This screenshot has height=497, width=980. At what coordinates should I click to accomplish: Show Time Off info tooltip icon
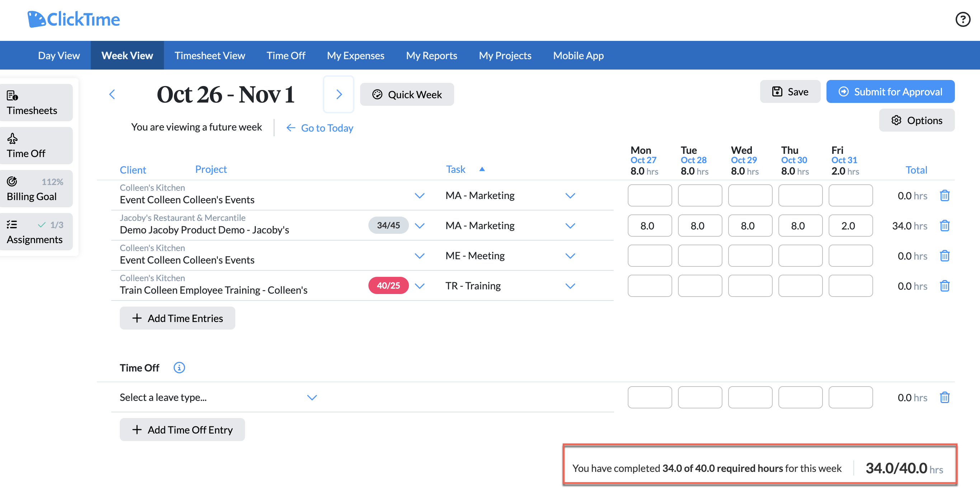point(179,368)
